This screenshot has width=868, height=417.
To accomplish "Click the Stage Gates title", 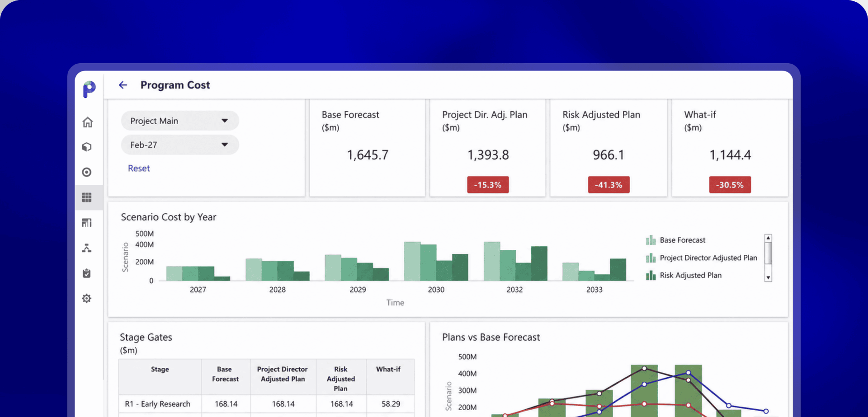I will pyautogui.click(x=146, y=337).
